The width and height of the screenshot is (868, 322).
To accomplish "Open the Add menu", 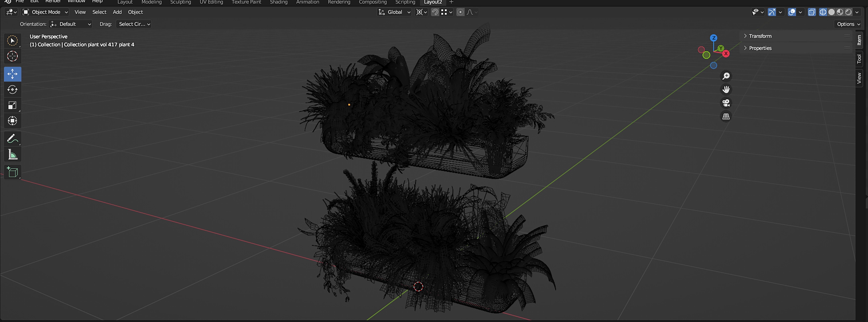I will tap(117, 12).
